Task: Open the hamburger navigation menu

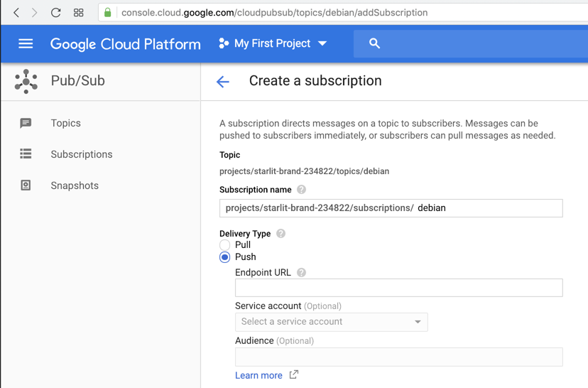Action: coord(26,44)
